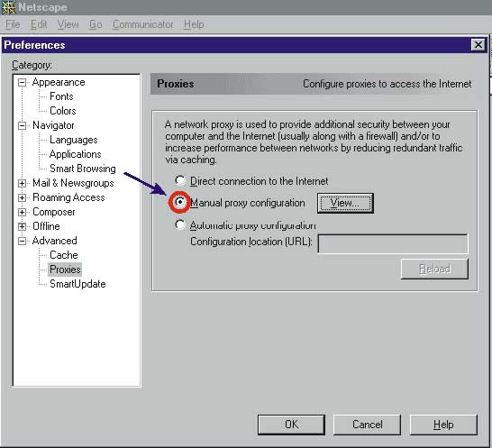Open the Help menu in menu bar
The image size is (492, 448).
pos(194,24)
